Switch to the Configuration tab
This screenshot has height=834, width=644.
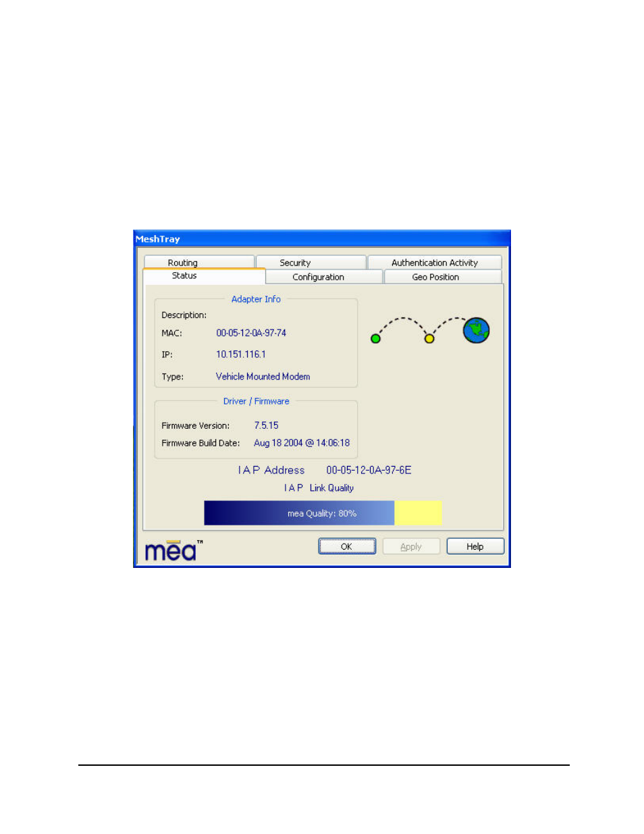tap(325, 277)
